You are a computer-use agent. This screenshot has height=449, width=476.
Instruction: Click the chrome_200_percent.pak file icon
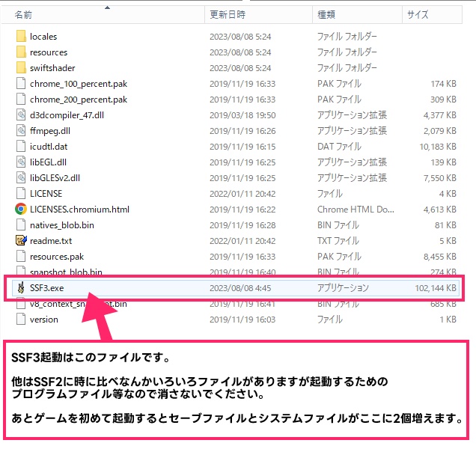(21, 100)
